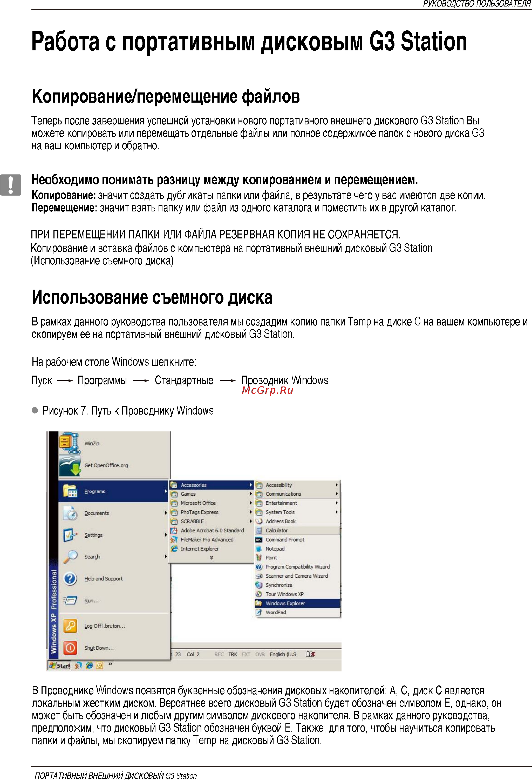Click the Documents icon in Start menu

coord(70,513)
